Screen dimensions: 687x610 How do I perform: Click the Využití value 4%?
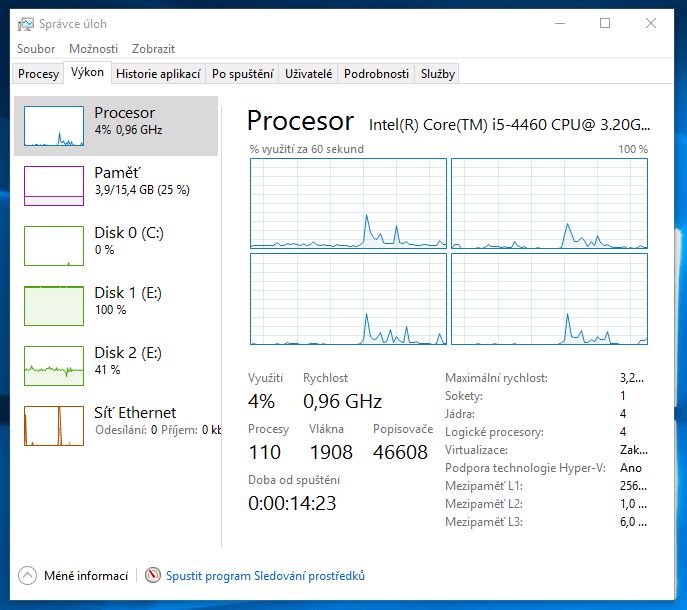click(262, 401)
